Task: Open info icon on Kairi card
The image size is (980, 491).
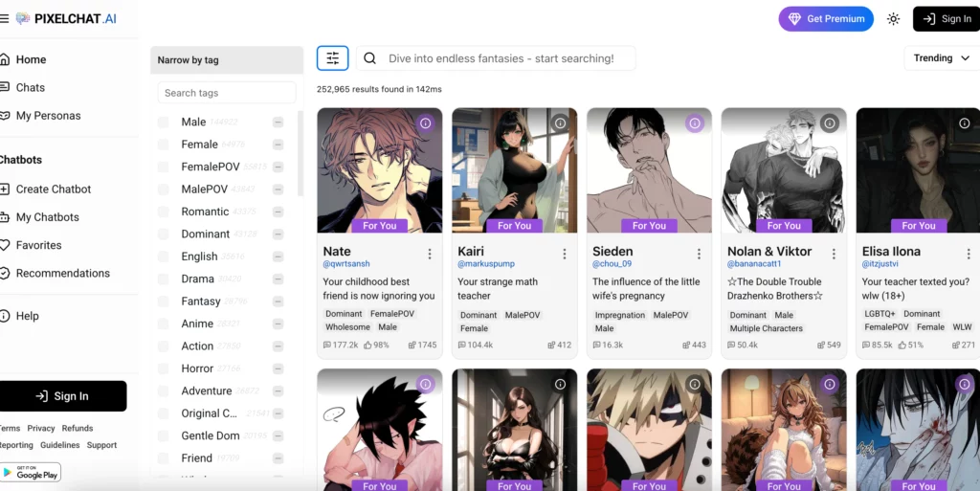Action: point(560,123)
